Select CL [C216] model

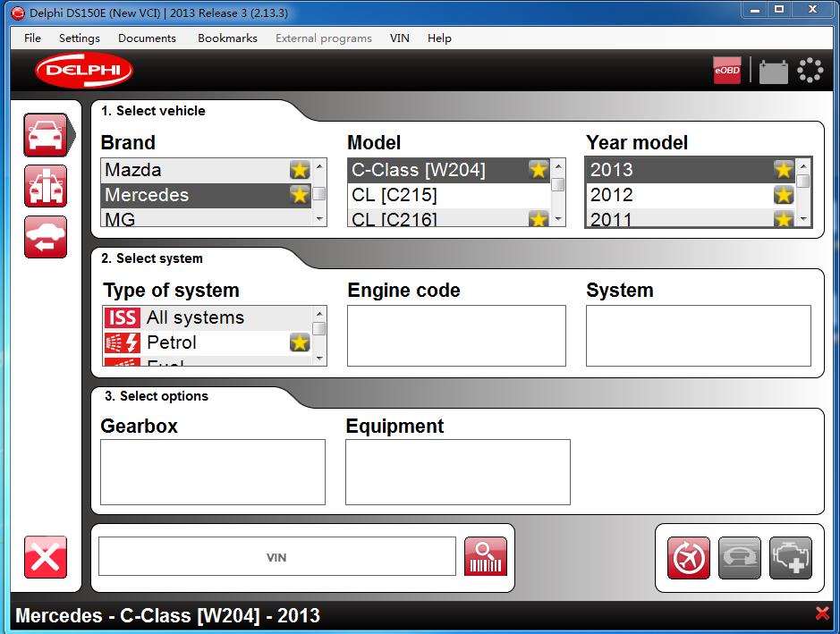click(449, 218)
